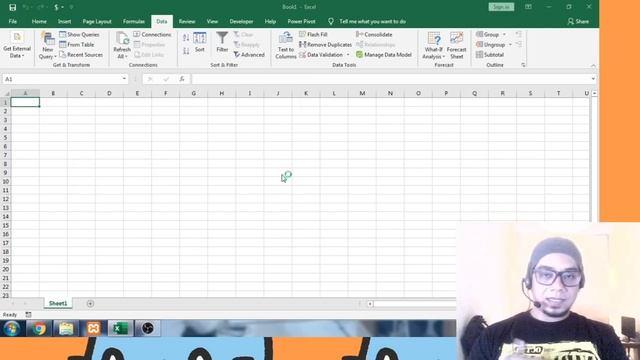640x360 pixels.
Task: Open Chrome from the taskbar
Action: (x=39, y=328)
